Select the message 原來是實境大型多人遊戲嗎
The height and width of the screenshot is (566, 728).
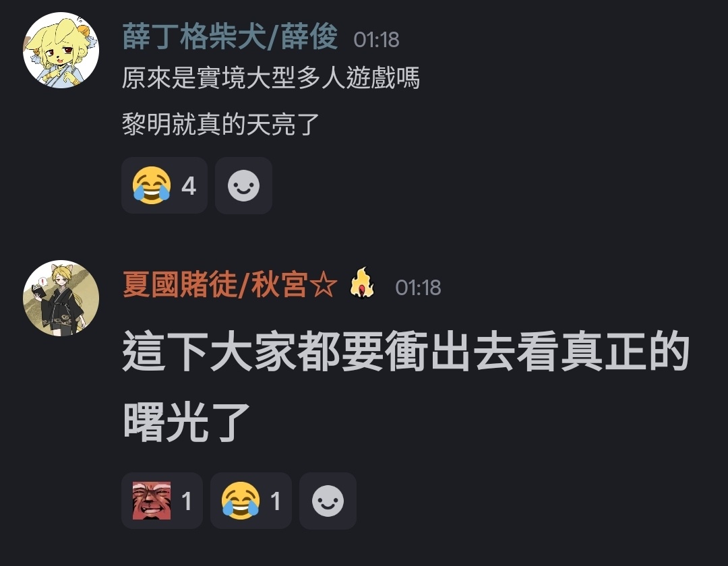271,78
